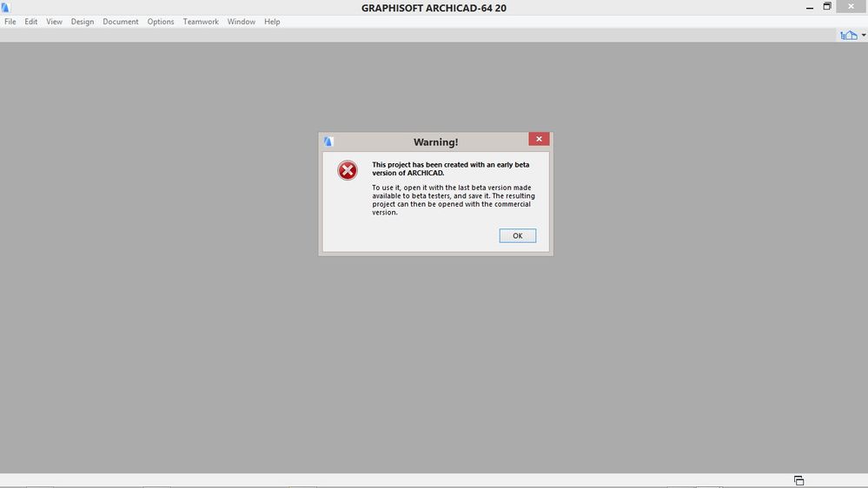Viewport: 868px width, 488px height.
Task: Click the ARCHICAD app icon in the main title bar
Action: [x=5, y=7]
